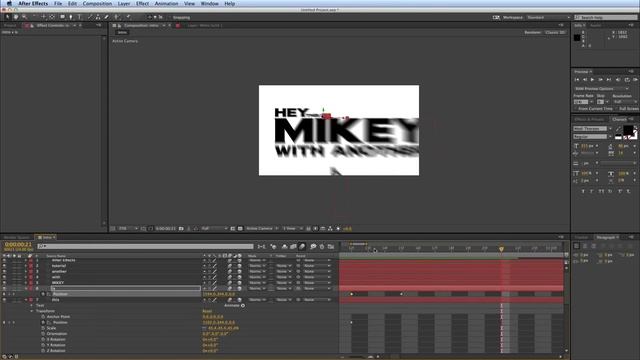Hide the 'tutorial' layer with its eye icon
This screenshot has width=640, height=360.
pos(4,266)
